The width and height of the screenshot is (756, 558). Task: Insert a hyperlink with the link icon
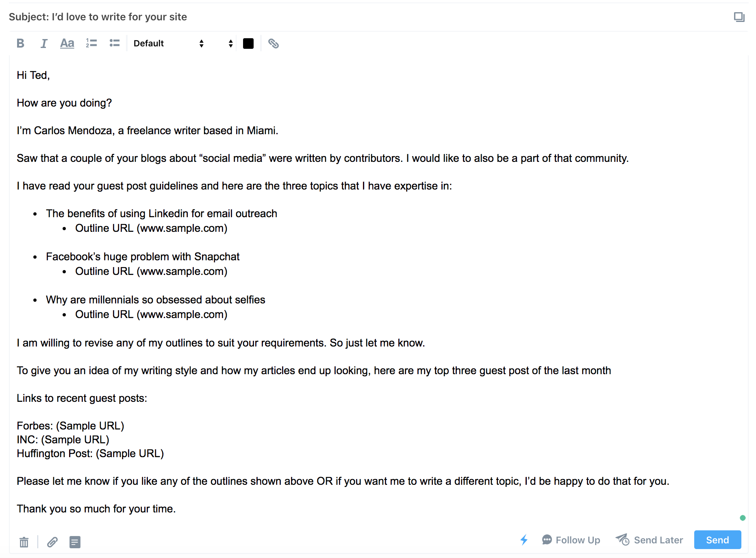pos(273,43)
